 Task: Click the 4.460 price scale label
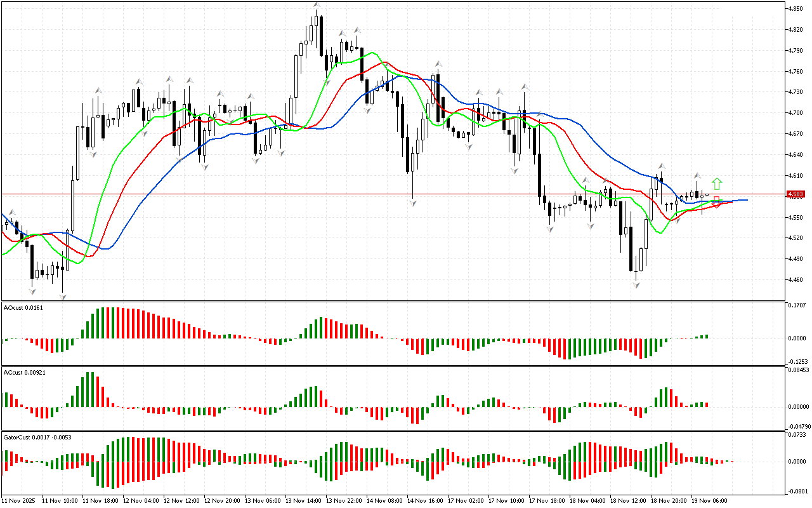(797, 279)
